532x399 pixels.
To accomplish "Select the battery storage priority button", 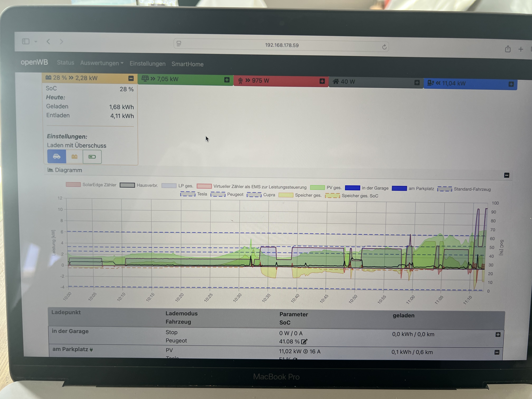I will coord(75,157).
